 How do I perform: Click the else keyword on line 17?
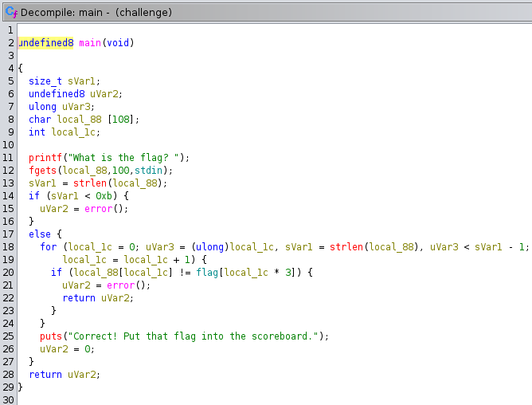click(40, 234)
